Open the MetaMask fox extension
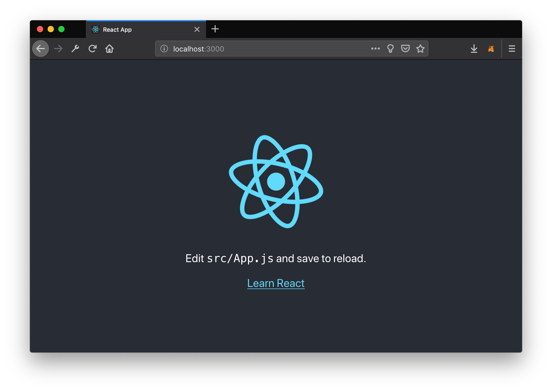552x392 pixels. click(491, 49)
